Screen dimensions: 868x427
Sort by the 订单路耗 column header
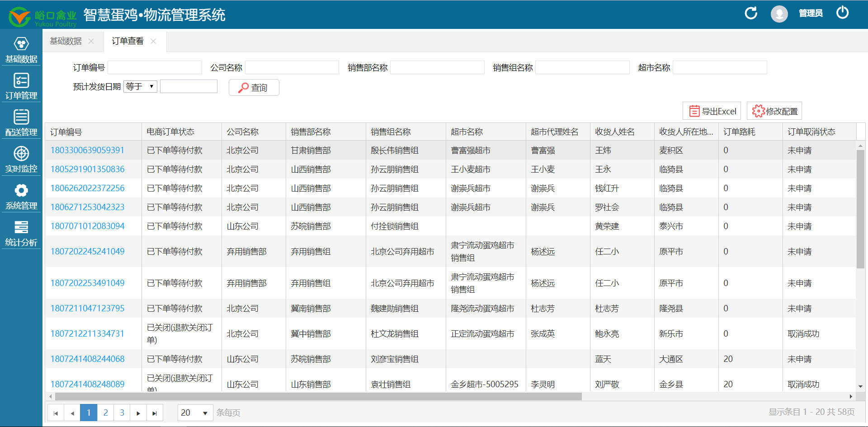[750, 132]
